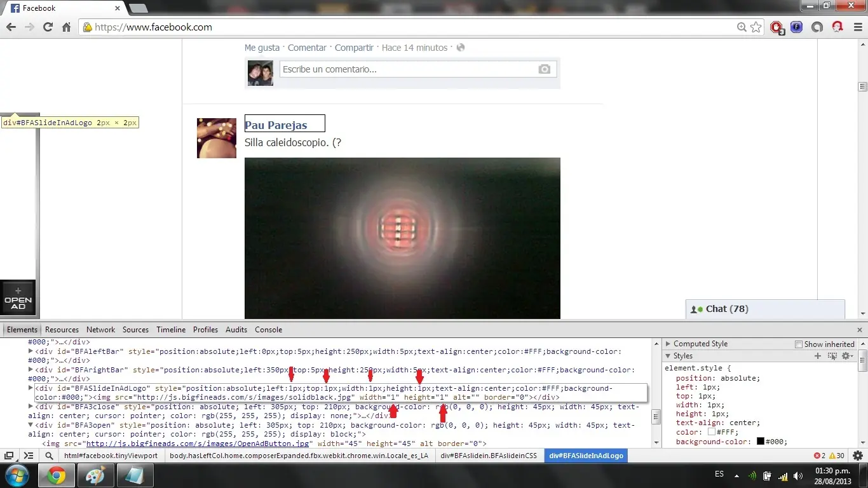Open the Windows Start button
This screenshot has width=868, height=488.
tap(17, 475)
